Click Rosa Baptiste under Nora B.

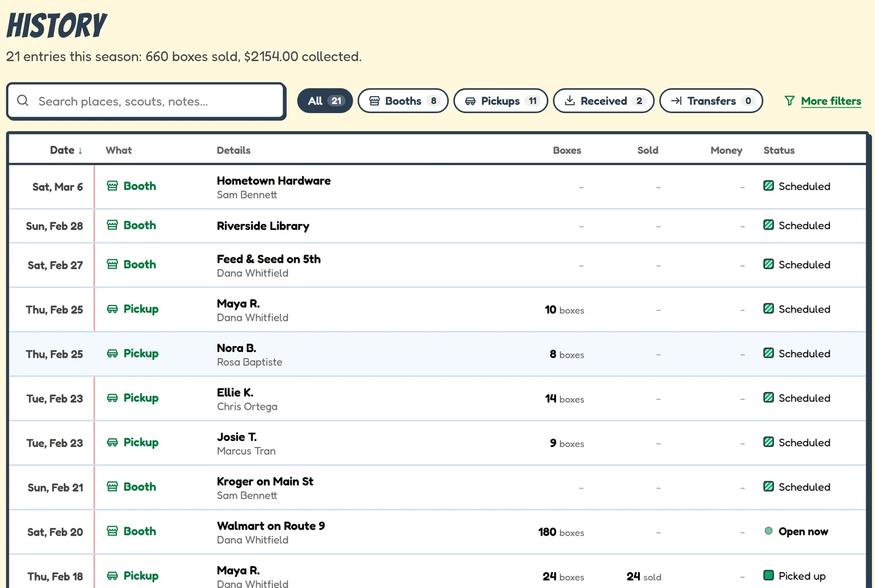click(x=249, y=362)
